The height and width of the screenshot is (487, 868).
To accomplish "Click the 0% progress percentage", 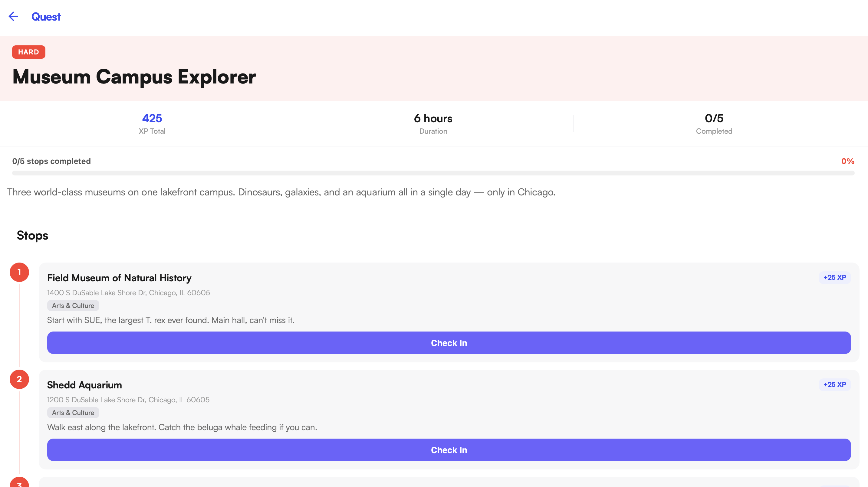I will click(x=847, y=161).
